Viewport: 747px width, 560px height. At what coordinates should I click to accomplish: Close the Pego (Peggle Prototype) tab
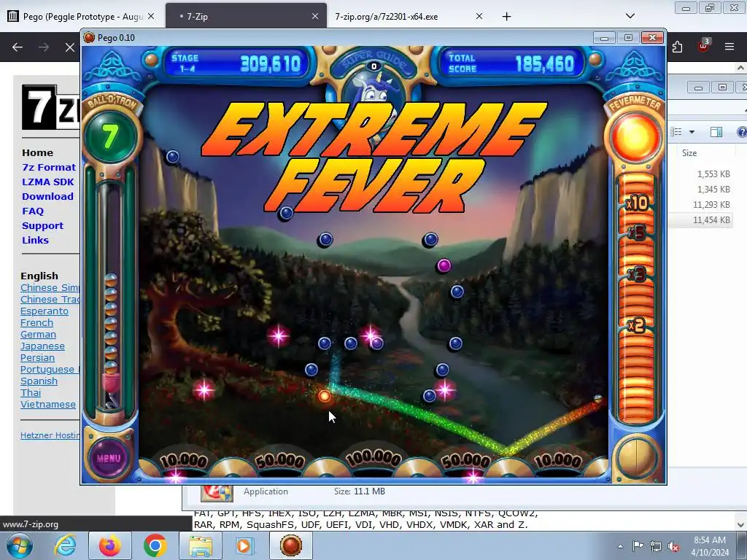(x=151, y=16)
